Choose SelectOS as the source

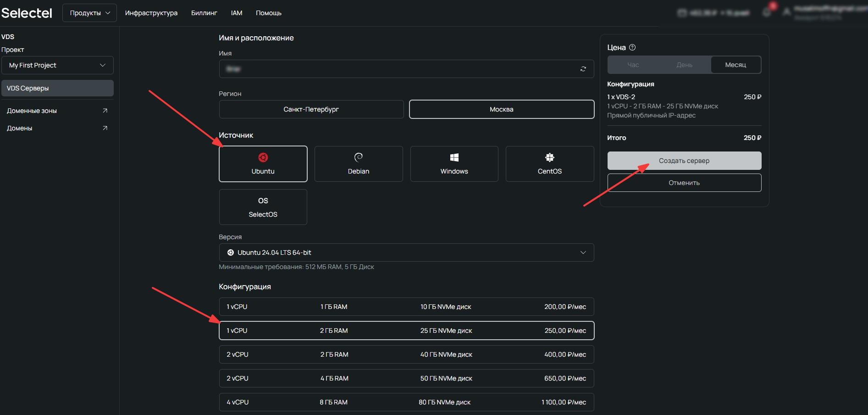coord(263,207)
